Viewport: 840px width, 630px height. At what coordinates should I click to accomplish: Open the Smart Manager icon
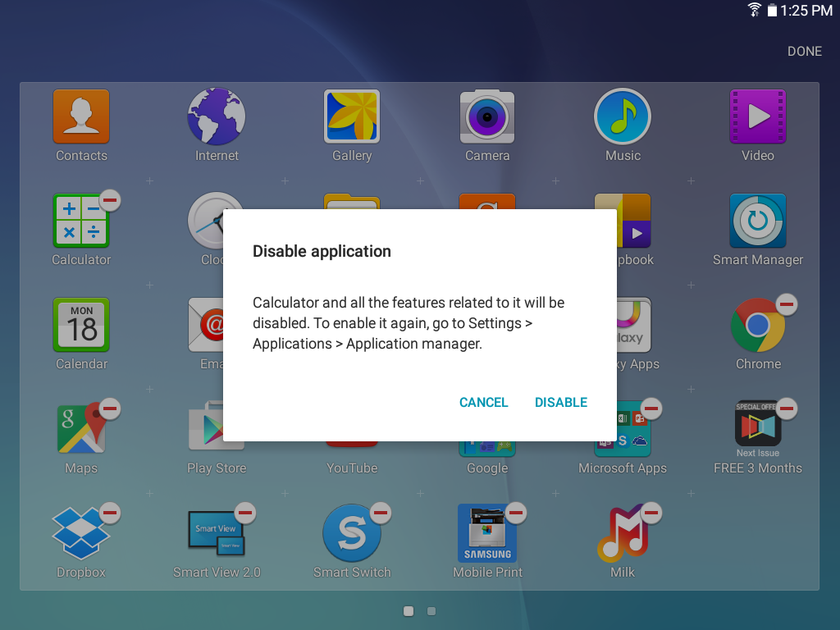click(757, 220)
